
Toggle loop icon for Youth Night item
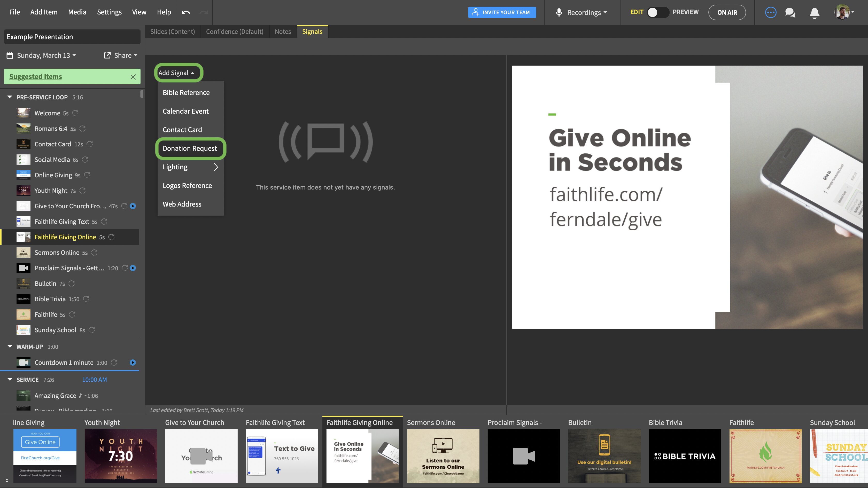point(82,191)
